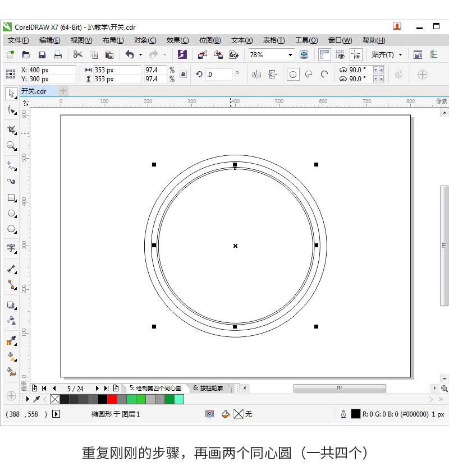The height and width of the screenshot is (476, 449).
Task: Undo the last action
Action: (x=130, y=54)
